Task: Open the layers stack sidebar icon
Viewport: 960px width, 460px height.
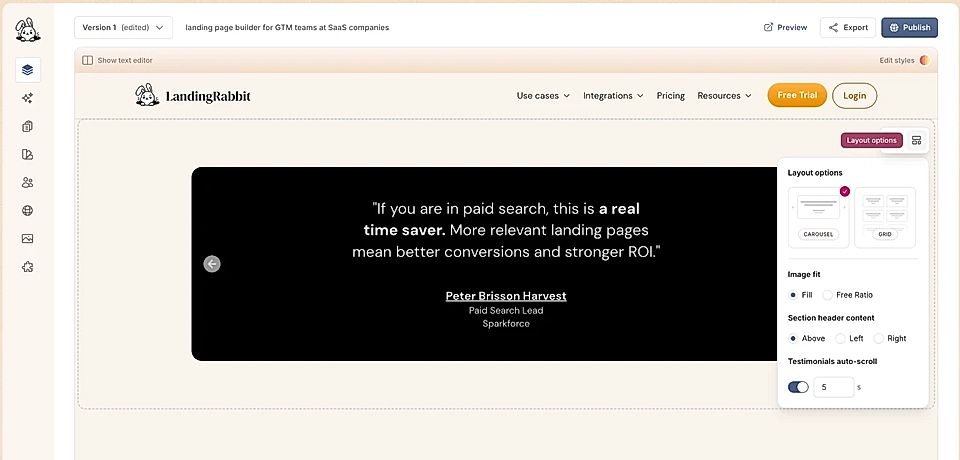Action: pyautogui.click(x=28, y=70)
